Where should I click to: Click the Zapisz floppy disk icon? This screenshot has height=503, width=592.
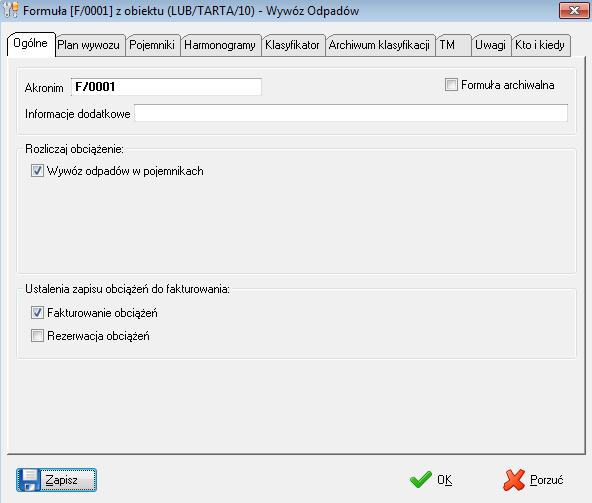[x=29, y=480]
